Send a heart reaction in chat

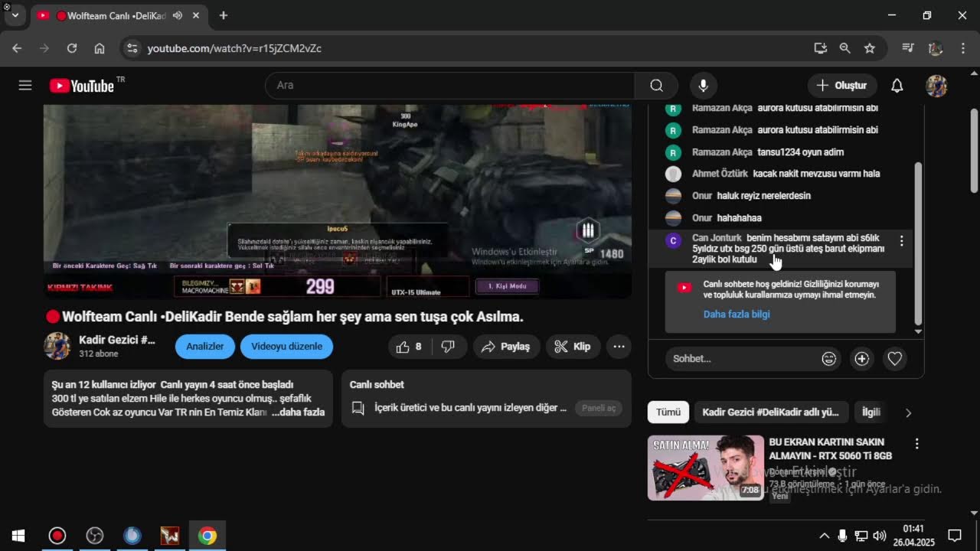(x=894, y=358)
